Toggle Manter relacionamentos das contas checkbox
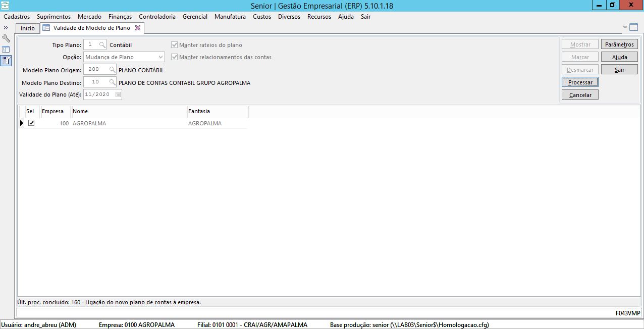The height and width of the screenshot is (329, 644). click(175, 57)
